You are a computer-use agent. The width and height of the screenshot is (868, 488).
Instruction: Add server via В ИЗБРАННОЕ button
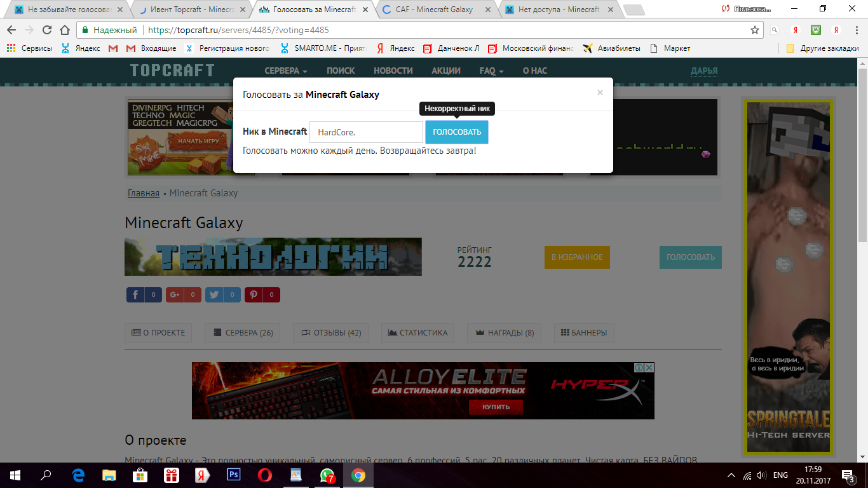pos(577,257)
